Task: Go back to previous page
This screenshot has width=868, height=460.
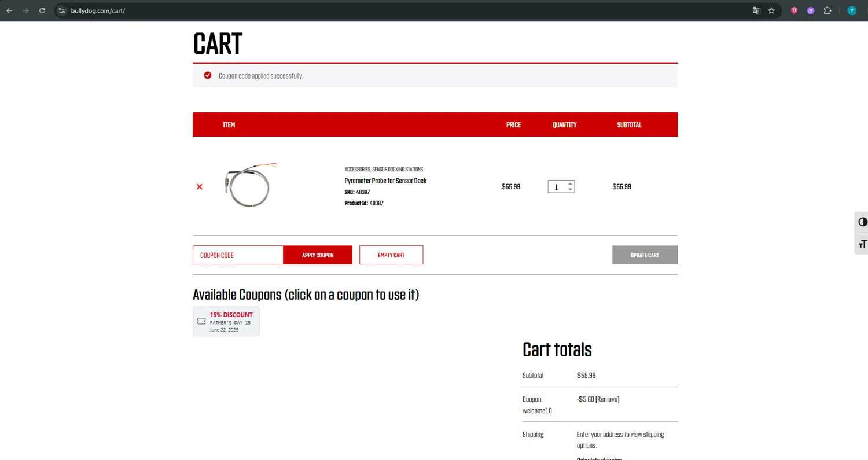Action: 9,10
